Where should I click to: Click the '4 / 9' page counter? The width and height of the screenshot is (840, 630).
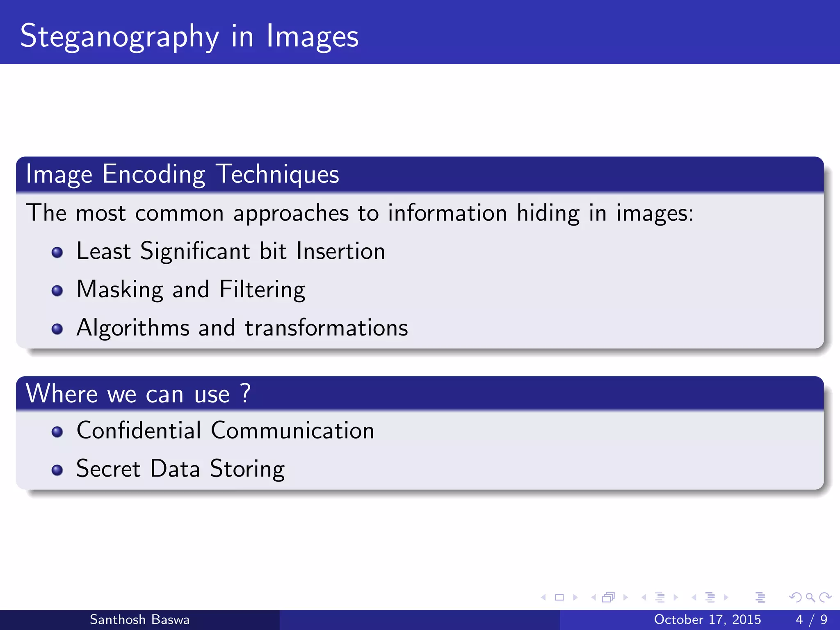(811, 619)
